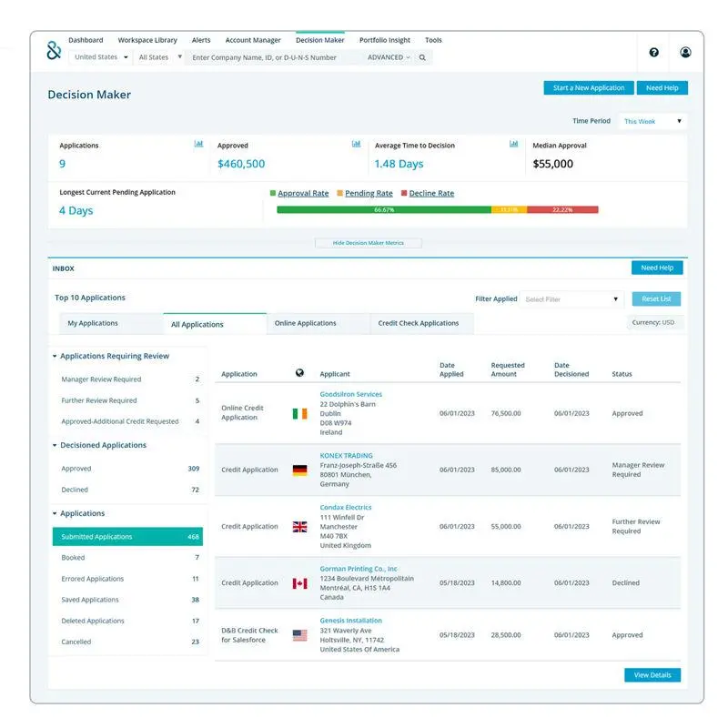Open the Tools menu
728x728 pixels.
click(x=433, y=40)
